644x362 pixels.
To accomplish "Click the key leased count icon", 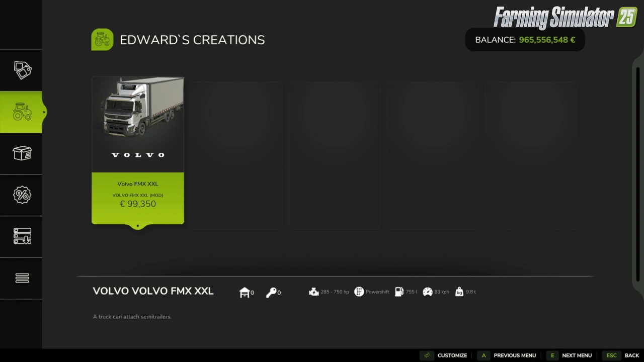I will coord(271,292).
